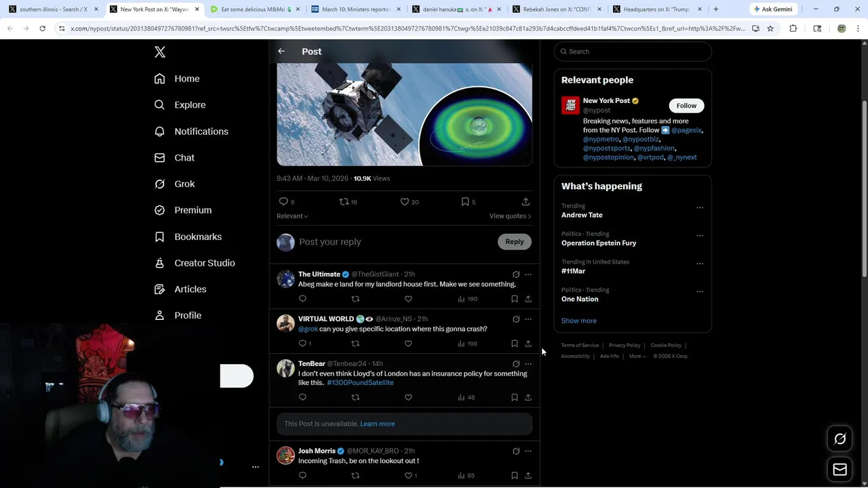The height and width of the screenshot is (488, 868).
Task: Bookmark the main post
Action: point(465,201)
